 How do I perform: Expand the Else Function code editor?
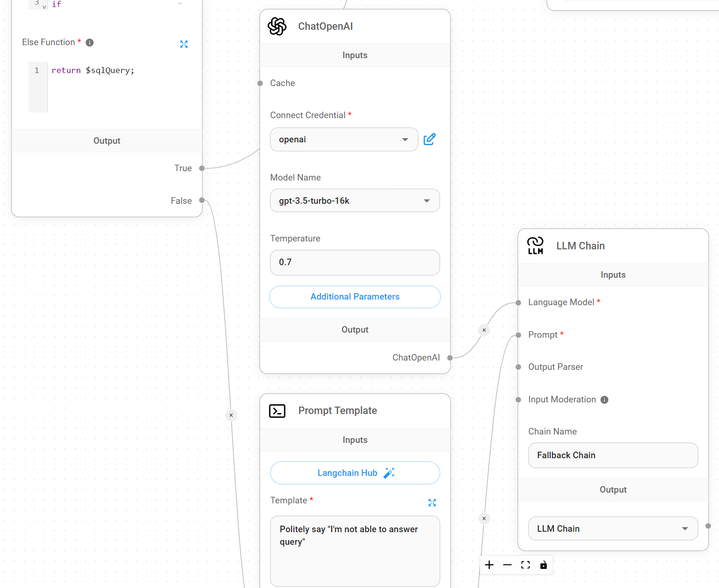pyautogui.click(x=184, y=44)
